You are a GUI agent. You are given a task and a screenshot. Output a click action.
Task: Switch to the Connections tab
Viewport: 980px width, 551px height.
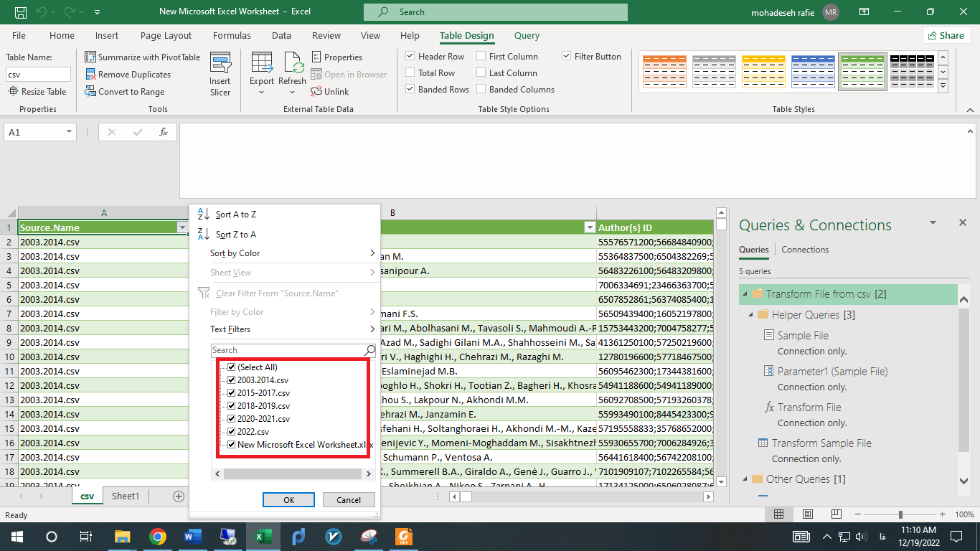tap(805, 250)
